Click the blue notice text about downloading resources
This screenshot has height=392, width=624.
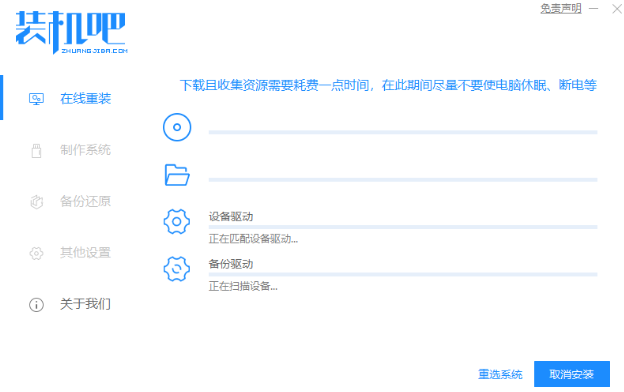click(388, 85)
